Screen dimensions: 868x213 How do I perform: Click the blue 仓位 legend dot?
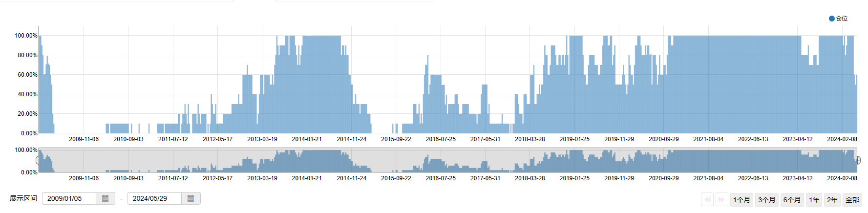[832, 19]
